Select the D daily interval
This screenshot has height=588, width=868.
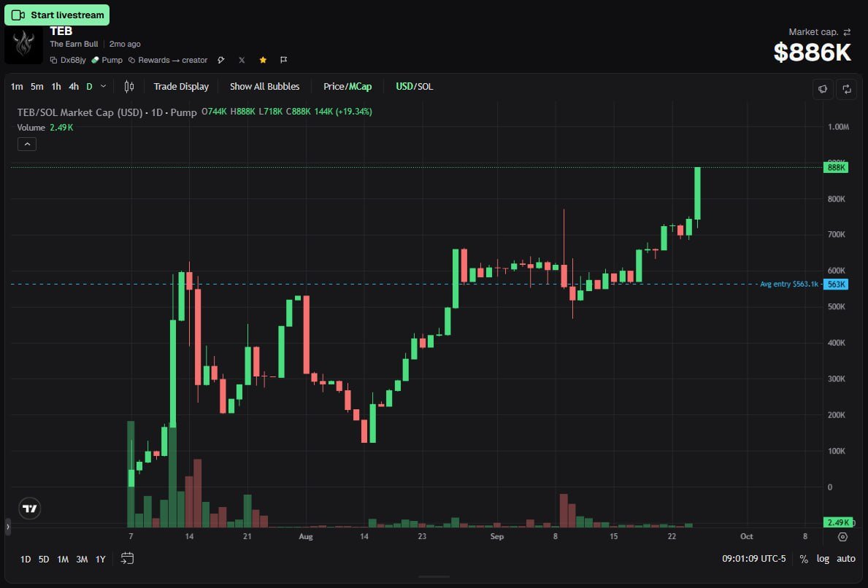(x=89, y=86)
